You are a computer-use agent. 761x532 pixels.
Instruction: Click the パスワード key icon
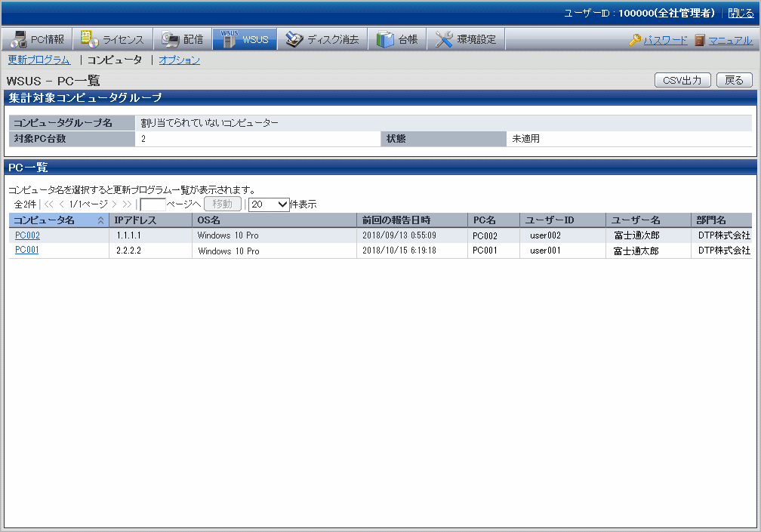[635, 41]
